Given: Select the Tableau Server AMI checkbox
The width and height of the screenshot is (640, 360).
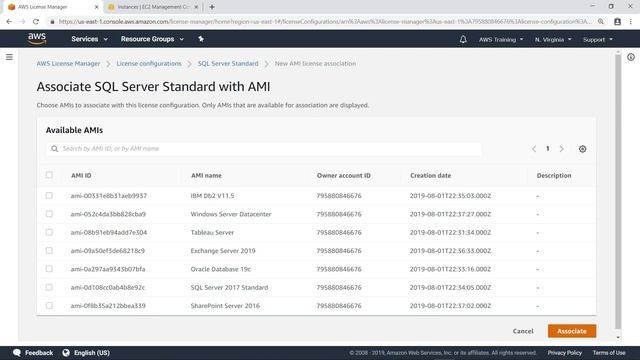Looking at the screenshot, I should (x=49, y=232).
